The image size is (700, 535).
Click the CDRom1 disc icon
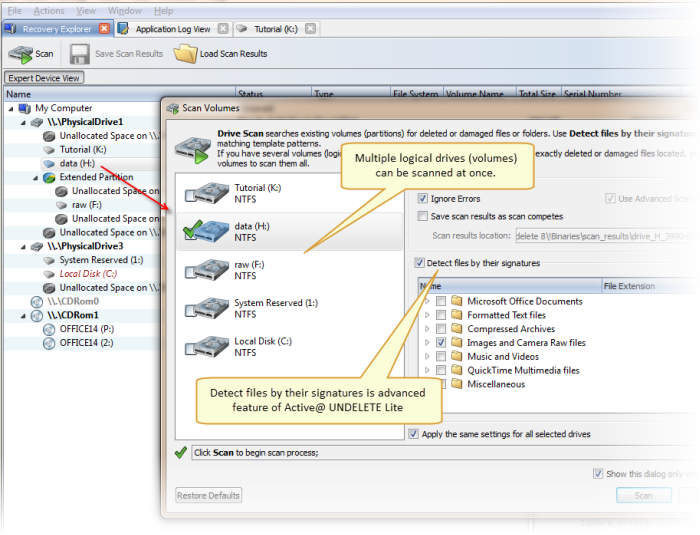point(37,315)
